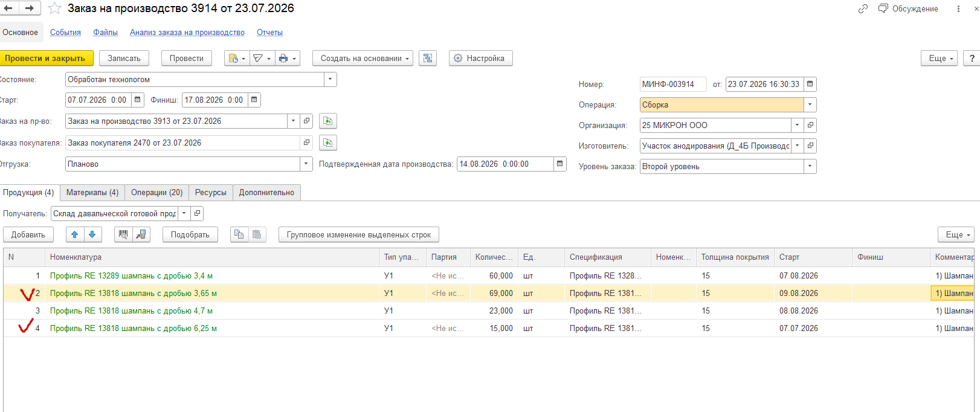Open calendar for the Финиш date
This screenshot has height=412, width=980.
pos(254,100)
